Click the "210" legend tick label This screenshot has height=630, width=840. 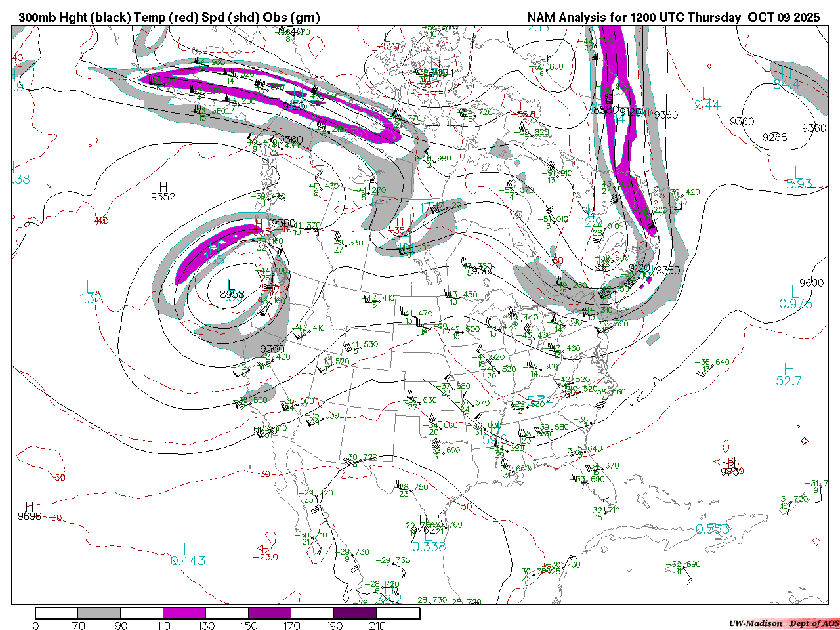(x=377, y=625)
